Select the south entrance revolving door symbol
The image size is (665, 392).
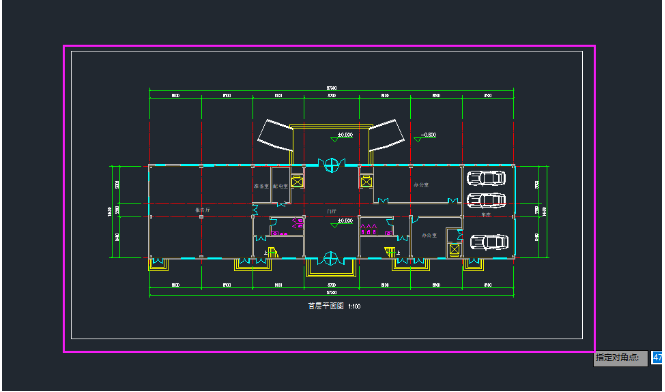pos(331,258)
